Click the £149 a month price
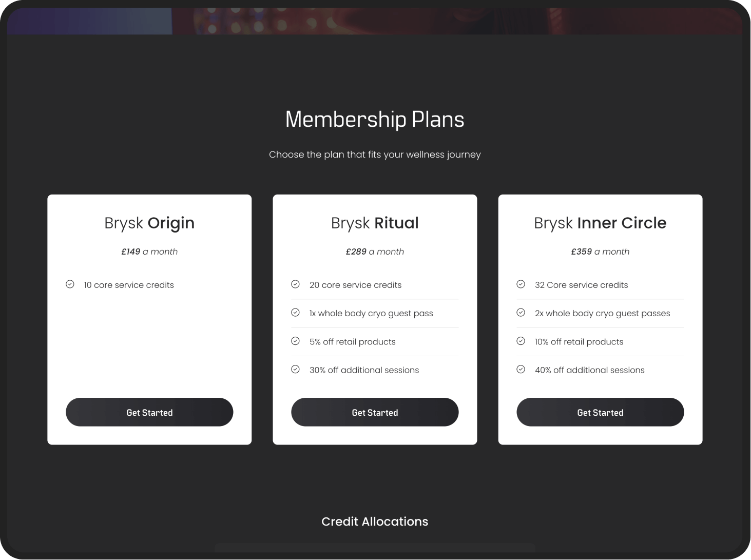Viewport: 751px width, 560px height. (149, 252)
